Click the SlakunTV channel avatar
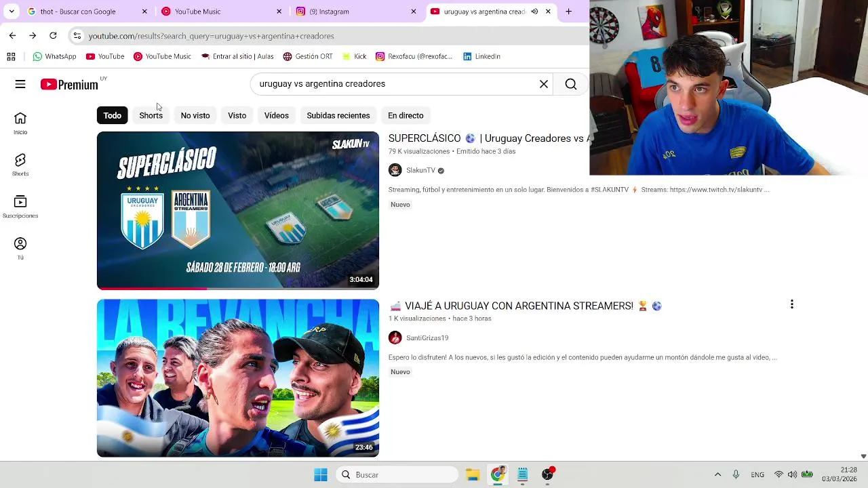Viewport: 868px width, 488px height. pyautogui.click(x=395, y=170)
